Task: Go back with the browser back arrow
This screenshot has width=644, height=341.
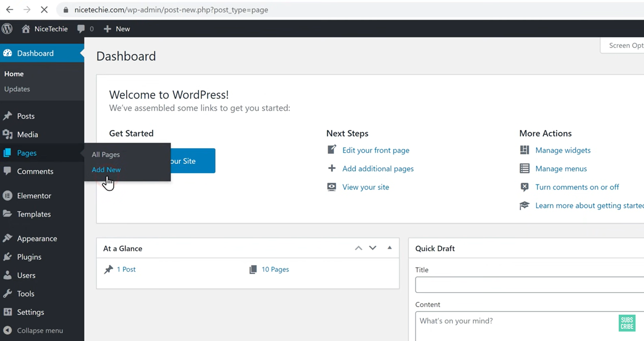Action: [x=9, y=10]
